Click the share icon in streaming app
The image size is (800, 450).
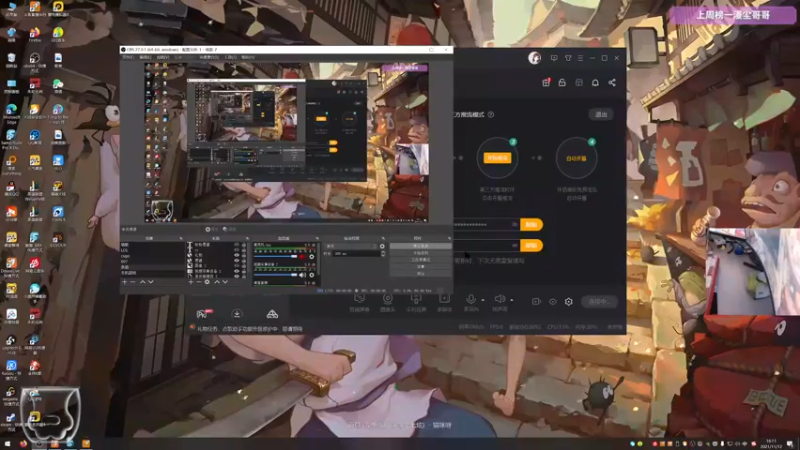pyautogui.click(x=612, y=83)
